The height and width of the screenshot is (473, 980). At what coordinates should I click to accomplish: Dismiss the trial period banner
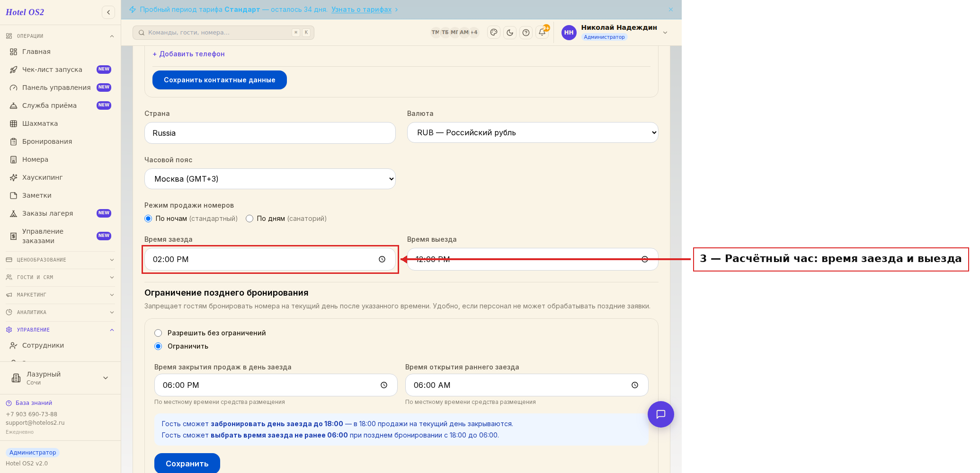[x=671, y=9]
